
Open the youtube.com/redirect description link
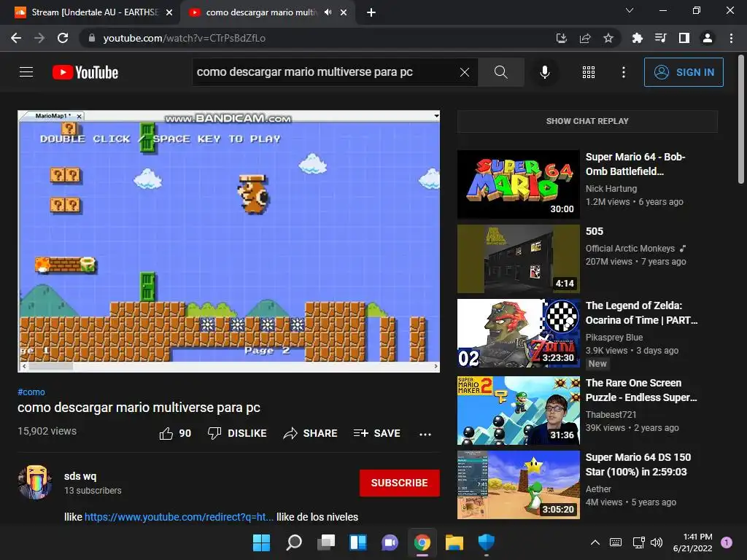coord(179,517)
